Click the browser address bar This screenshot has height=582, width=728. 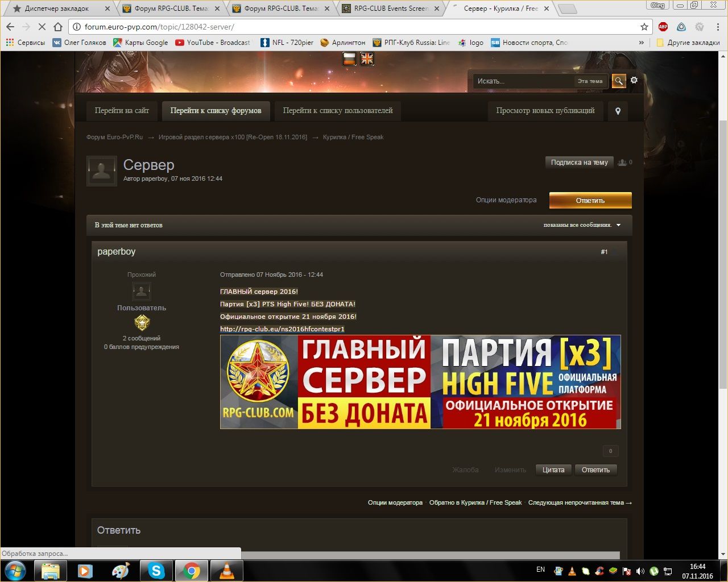pyautogui.click(x=358, y=27)
